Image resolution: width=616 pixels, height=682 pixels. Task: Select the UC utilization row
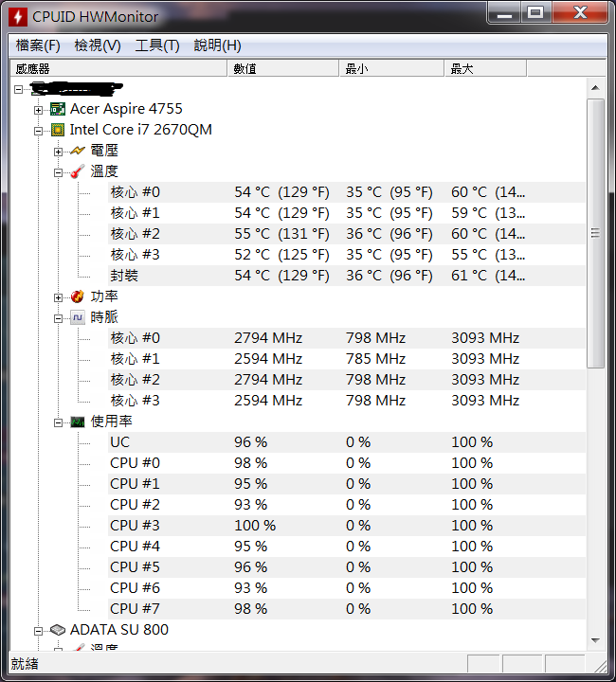click(346, 442)
